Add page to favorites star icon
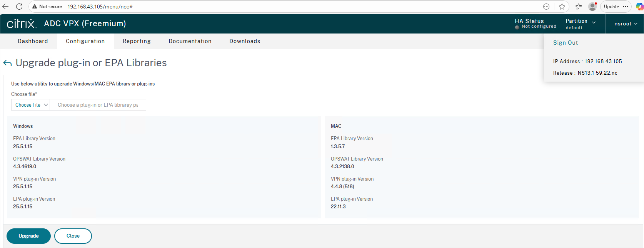This screenshot has width=644, height=248. [x=562, y=7]
